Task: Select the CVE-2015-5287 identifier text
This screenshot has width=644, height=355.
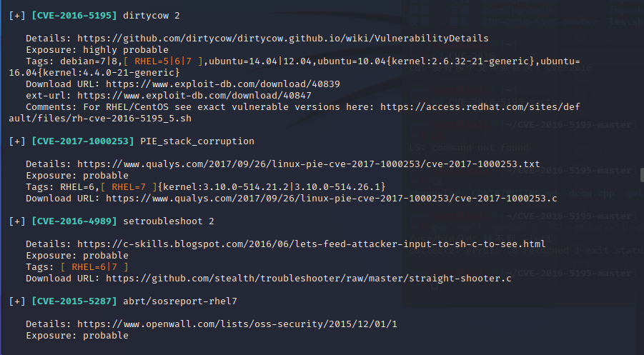Action: [x=74, y=301]
